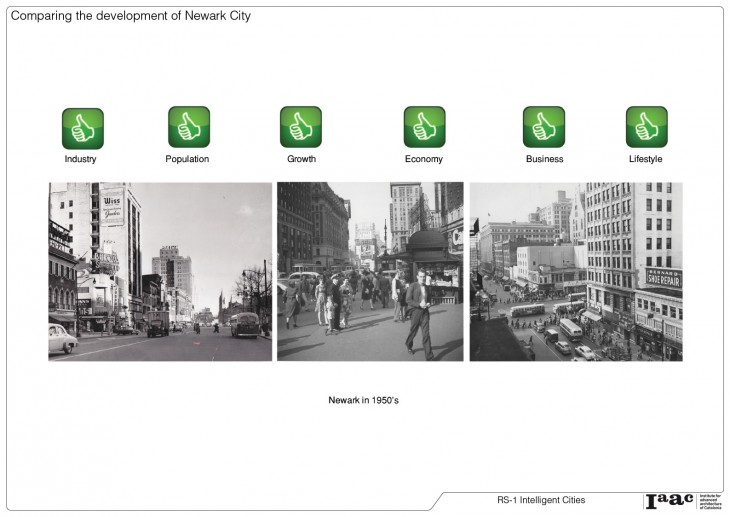This screenshot has width=730, height=517.
Task: Select the Growth label text
Action: point(301,159)
